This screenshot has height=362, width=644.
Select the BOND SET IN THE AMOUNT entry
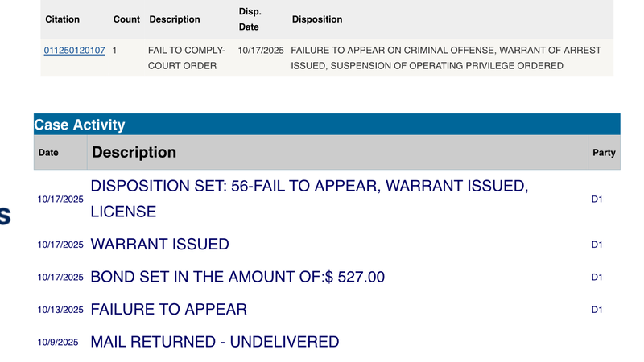click(x=237, y=278)
